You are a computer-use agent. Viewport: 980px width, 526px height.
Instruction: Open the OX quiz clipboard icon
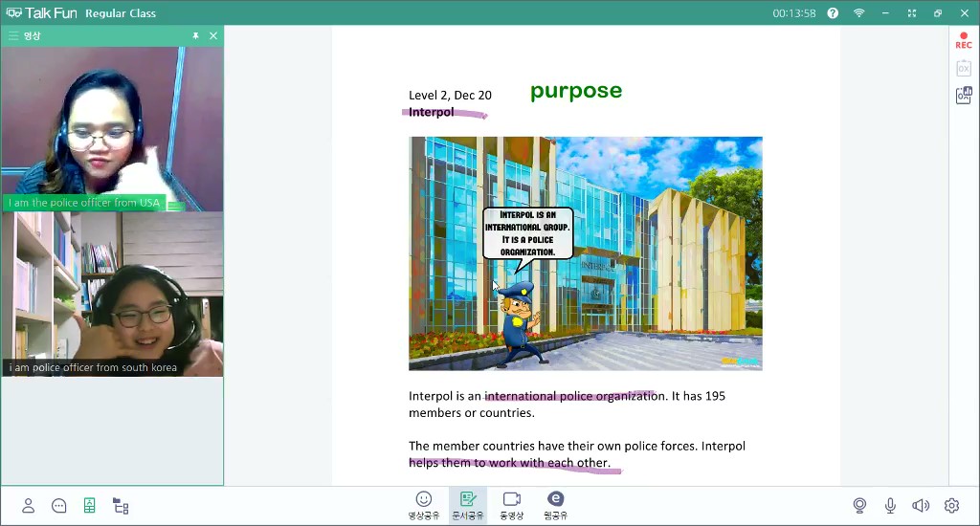(x=964, y=69)
